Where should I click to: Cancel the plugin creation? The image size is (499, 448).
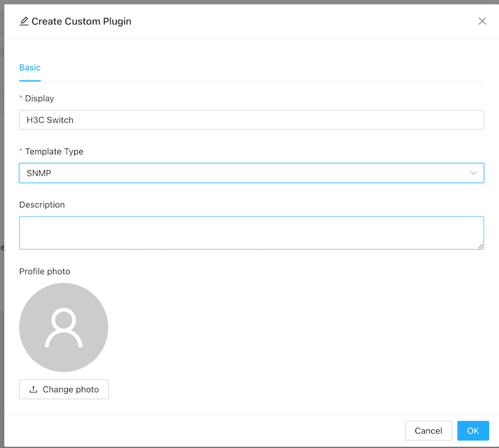[x=428, y=431]
